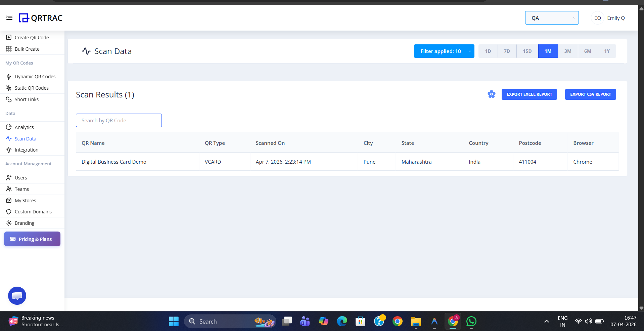Open Bulk Create in sidebar
This screenshot has height=331, width=644.
pyautogui.click(x=27, y=49)
